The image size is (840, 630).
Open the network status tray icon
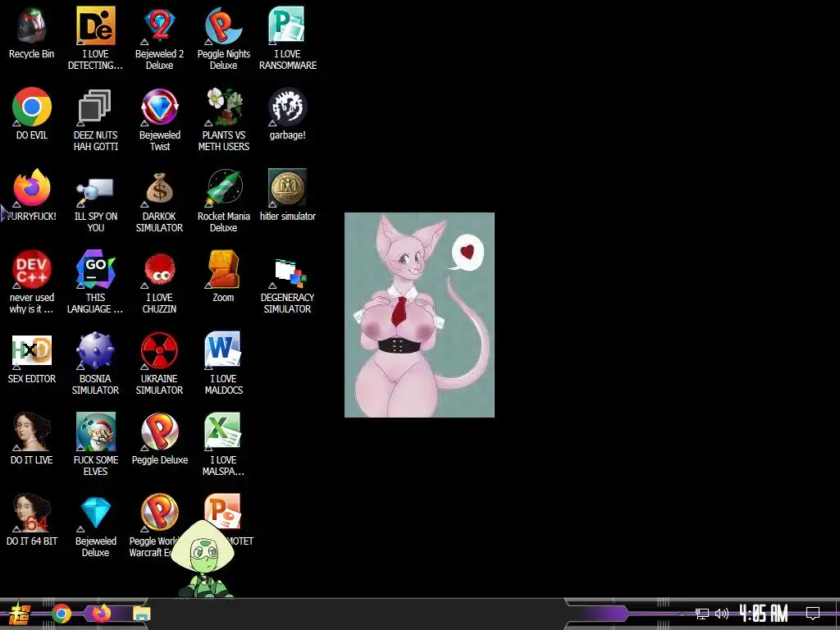[x=702, y=614]
